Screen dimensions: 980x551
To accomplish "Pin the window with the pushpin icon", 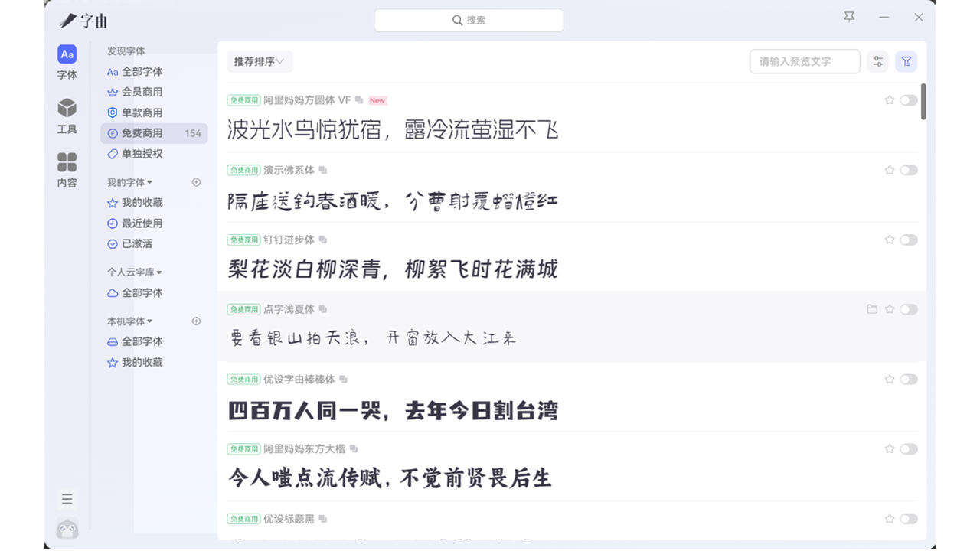I will pyautogui.click(x=849, y=17).
